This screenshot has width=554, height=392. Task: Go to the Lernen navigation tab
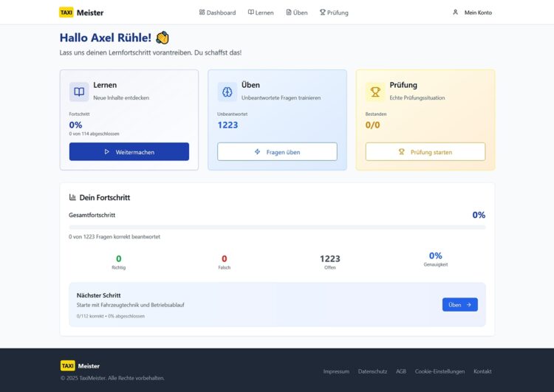261,13
